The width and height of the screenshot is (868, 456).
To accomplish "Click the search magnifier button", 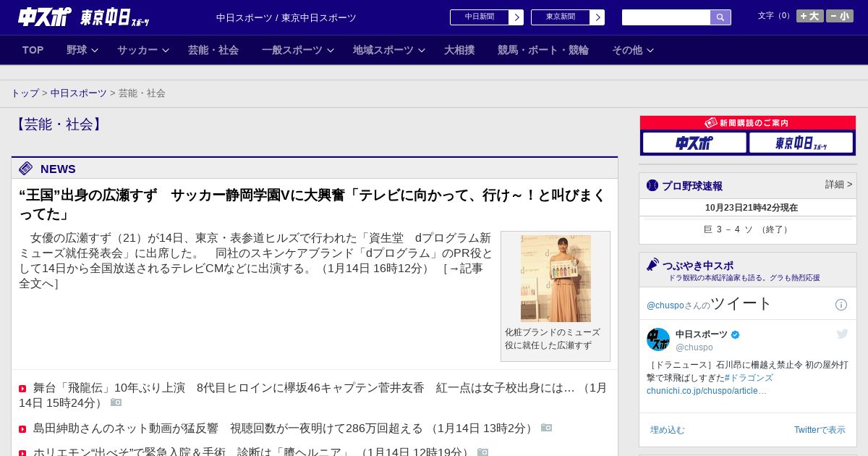I will point(720,17).
